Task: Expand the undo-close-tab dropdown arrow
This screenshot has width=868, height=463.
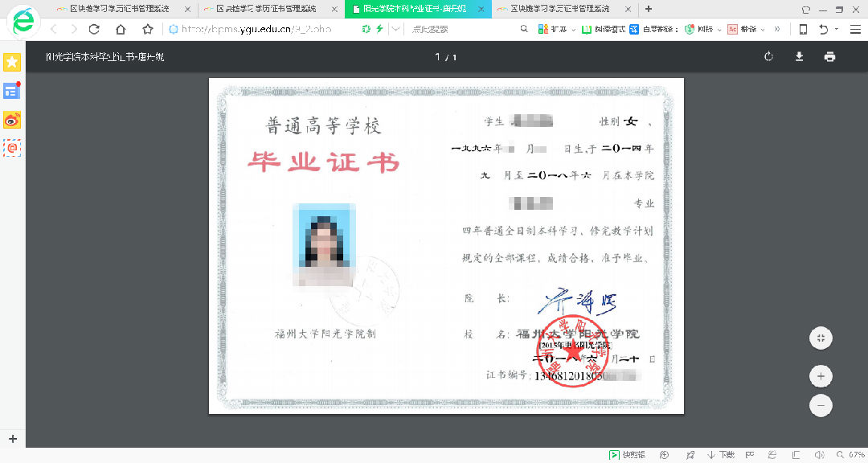Action: click(837, 29)
